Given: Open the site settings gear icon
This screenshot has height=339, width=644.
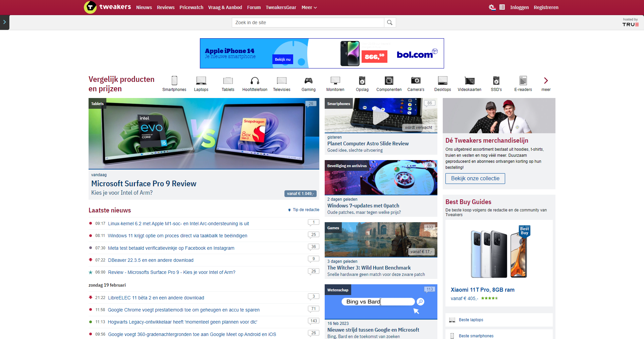Looking at the screenshot, I should point(492,7).
